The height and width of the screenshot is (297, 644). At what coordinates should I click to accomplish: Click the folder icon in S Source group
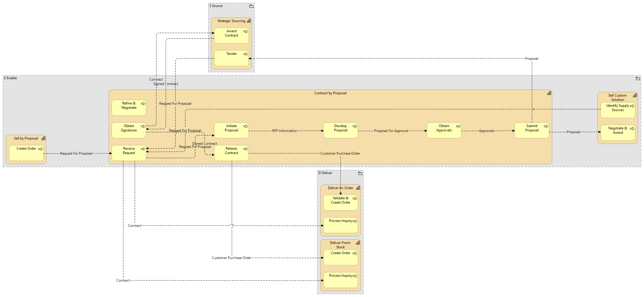click(251, 6)
